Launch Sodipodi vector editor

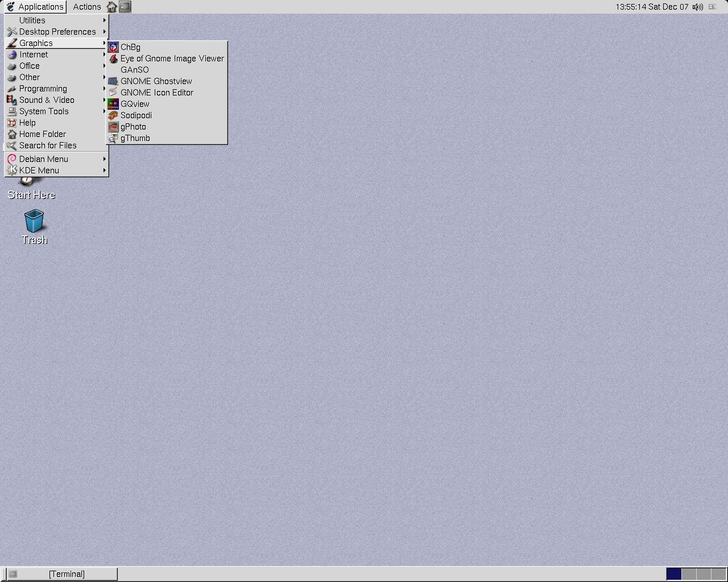coord(136,115)
